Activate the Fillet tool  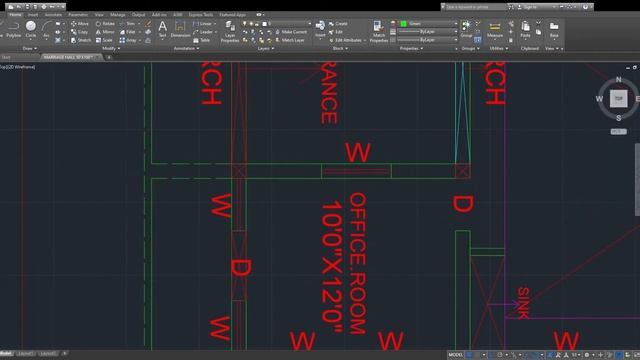(127, 32)
